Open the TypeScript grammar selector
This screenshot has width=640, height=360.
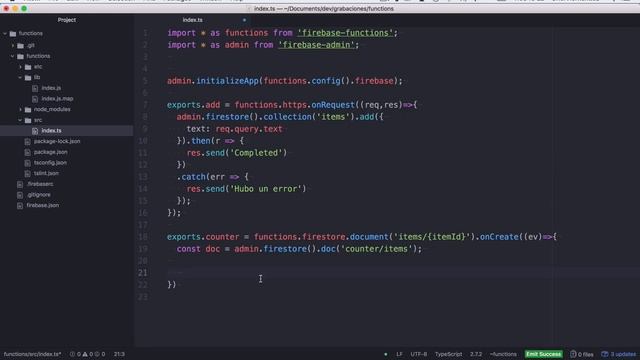coord(448,354)
